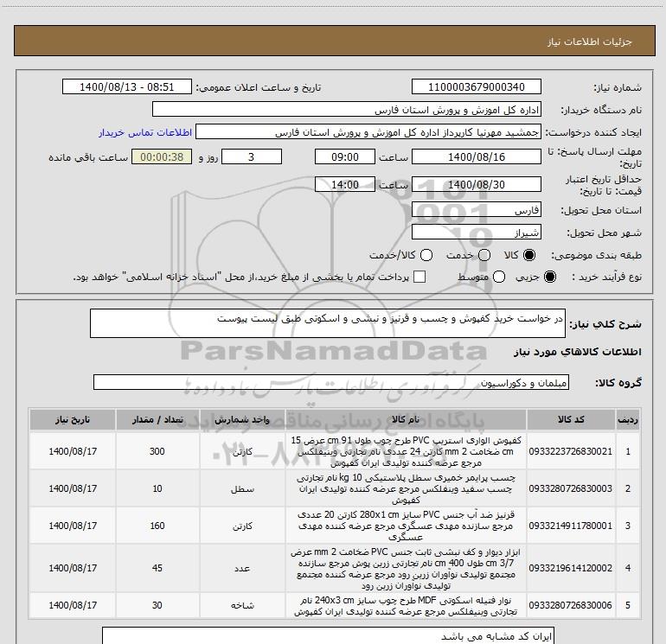Click the نوار فتیله اسکوتی product name
666x644 pixels.
point(406,606)
